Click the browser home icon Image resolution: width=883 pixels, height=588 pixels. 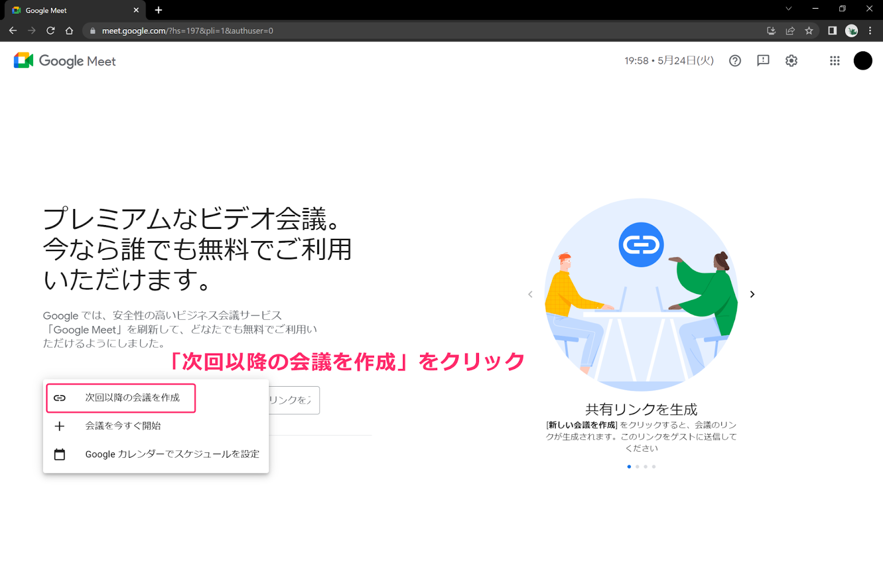[69, 31]
